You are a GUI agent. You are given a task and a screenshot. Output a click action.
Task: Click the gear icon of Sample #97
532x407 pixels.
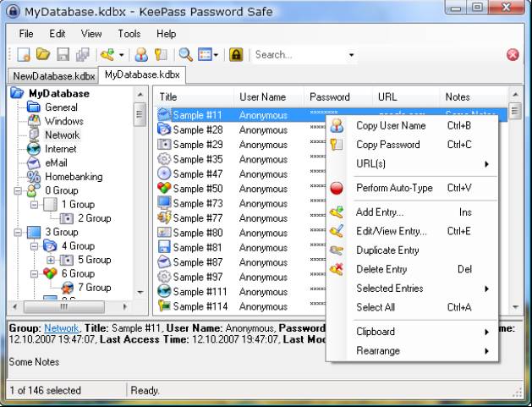pos(164,277)
